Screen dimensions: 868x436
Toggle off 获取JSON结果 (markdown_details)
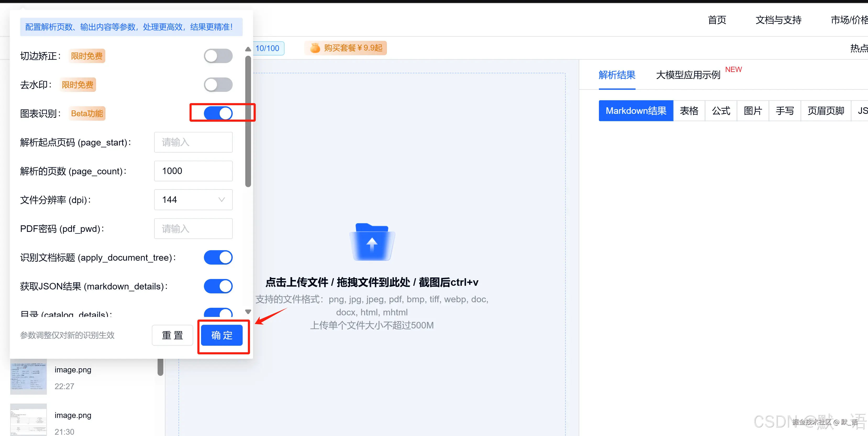pyautogui.click(x=218, y=286)
